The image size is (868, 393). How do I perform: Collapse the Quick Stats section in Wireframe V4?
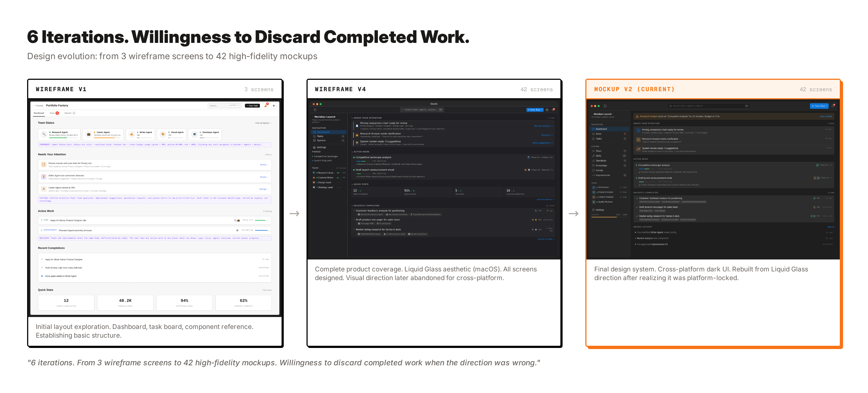point(352,184)
